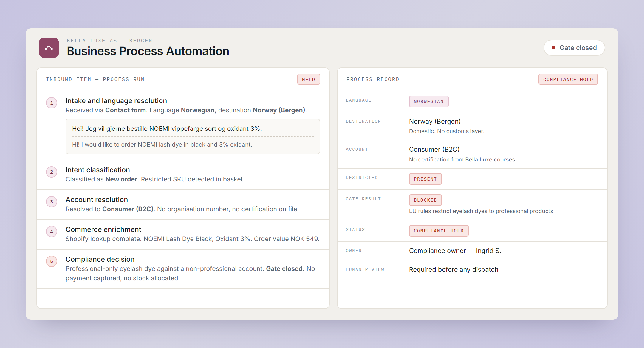Image resolution: width=644 pixels, height=348 pixels.
Task: Click the BELLA LUXE AS · BERGEN label
Action: [x=109, y=41]
